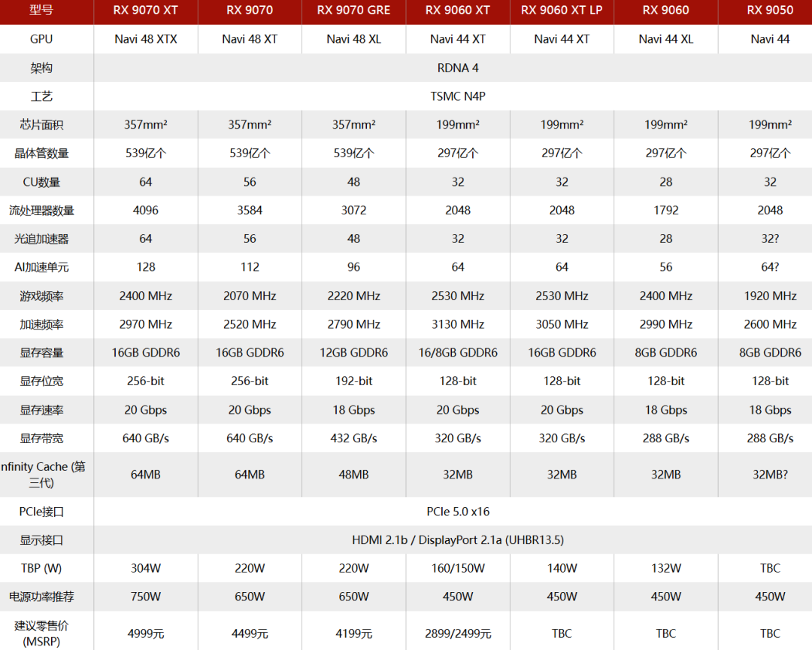The width and height of the screenshot is (812, 650).
Task: Click the PCIe接口 row label
Action: [41, 512]
